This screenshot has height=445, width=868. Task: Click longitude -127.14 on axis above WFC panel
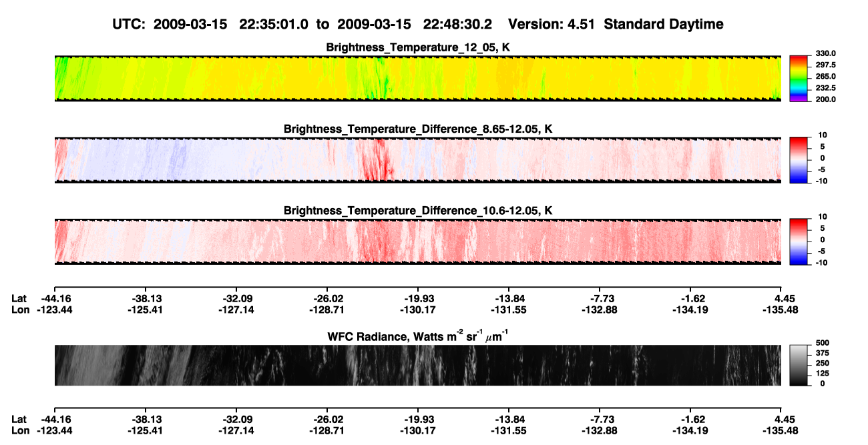[x=236, y=310]
